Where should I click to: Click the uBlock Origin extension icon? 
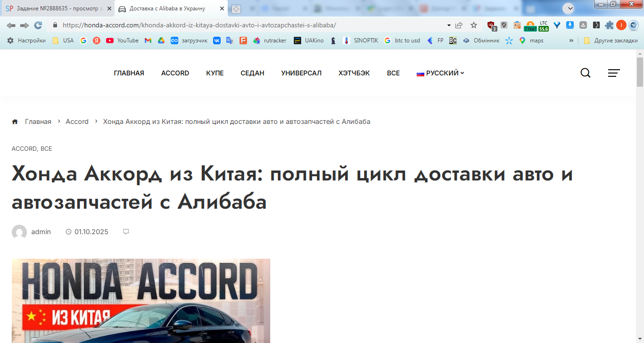[x=491, y=25]
